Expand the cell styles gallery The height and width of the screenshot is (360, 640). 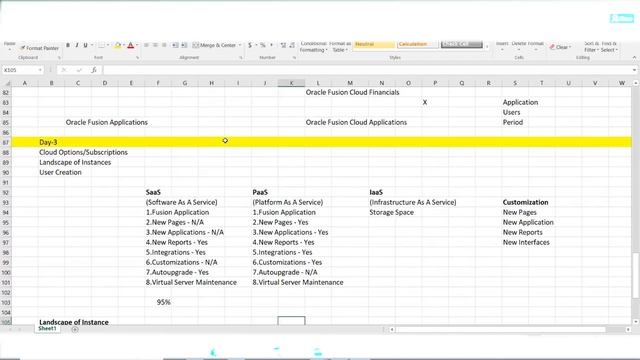click(x=487, y=46)
